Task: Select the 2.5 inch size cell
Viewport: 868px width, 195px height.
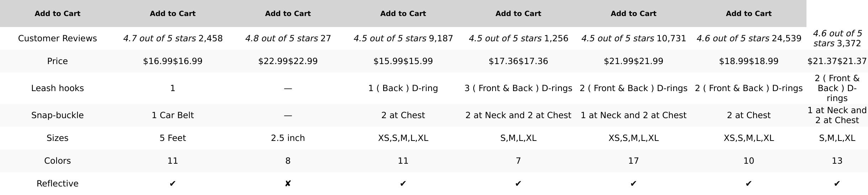Action: (x=288, y=138)
